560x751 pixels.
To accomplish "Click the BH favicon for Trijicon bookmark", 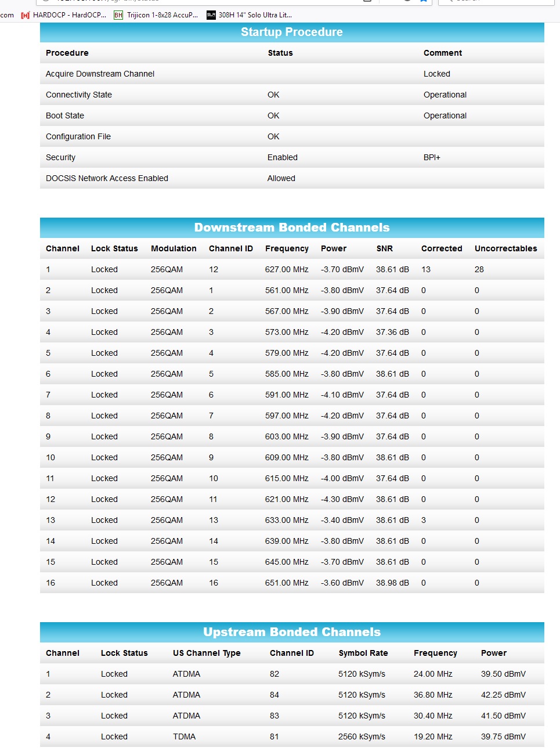I will (x=118, y=15).
